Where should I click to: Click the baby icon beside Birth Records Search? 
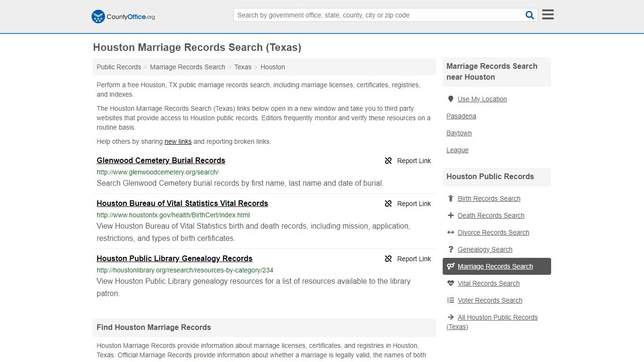451,198
